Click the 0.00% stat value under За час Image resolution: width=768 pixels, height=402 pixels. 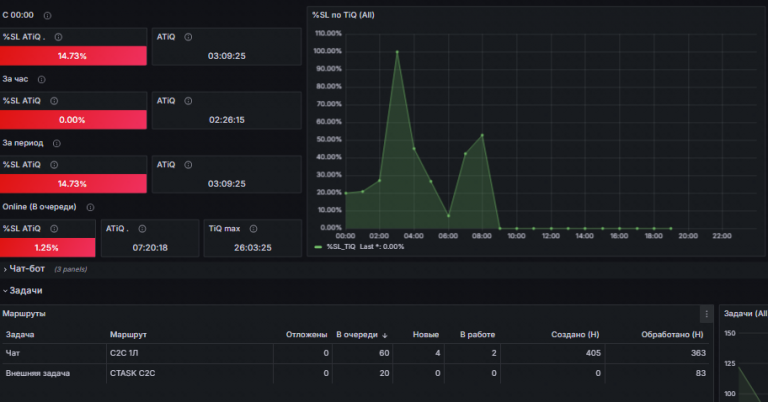point(72,120)
